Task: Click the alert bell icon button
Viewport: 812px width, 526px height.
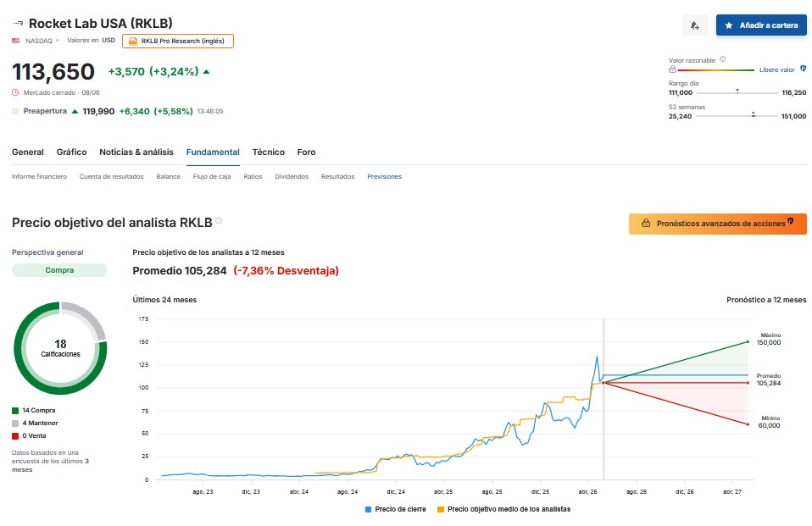Action: coord(695,25)
